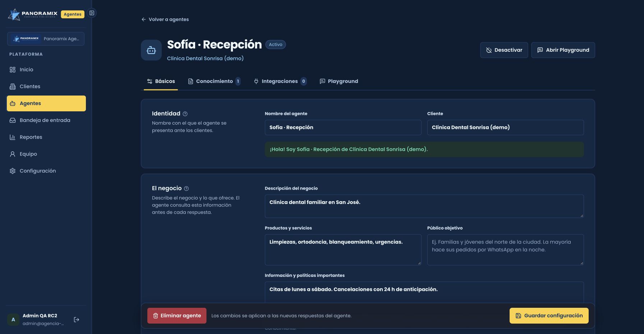Image resolution: width=644 pixels, height=334 pixels.
Task: Open Configuración from the sidebar
Action: pos(46,171)
